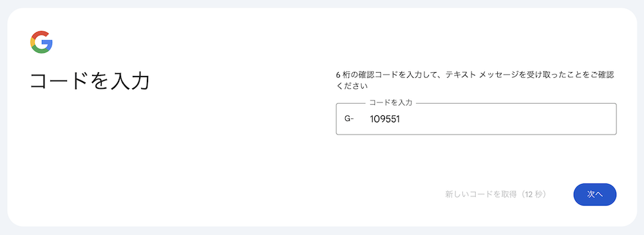Click the 6 桁の確認コード instruction text
The width and height of the screenshot is (644, 235).
point(362,75)
